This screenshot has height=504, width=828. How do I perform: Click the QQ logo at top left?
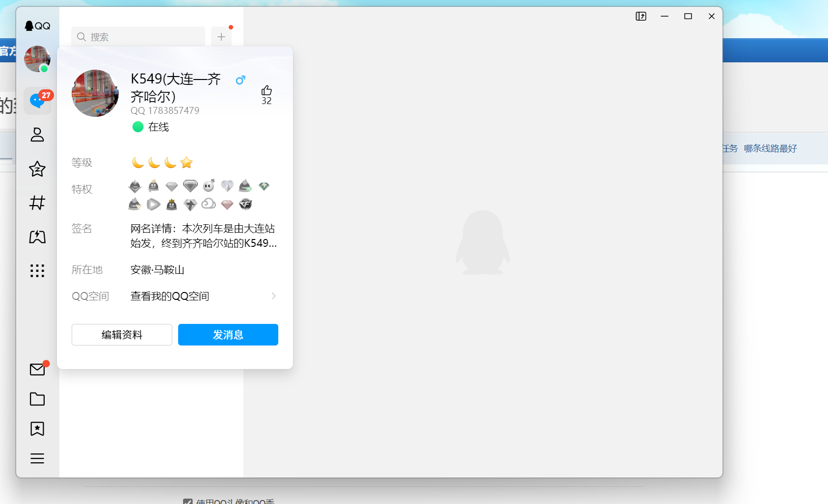[x=37, y=26]
